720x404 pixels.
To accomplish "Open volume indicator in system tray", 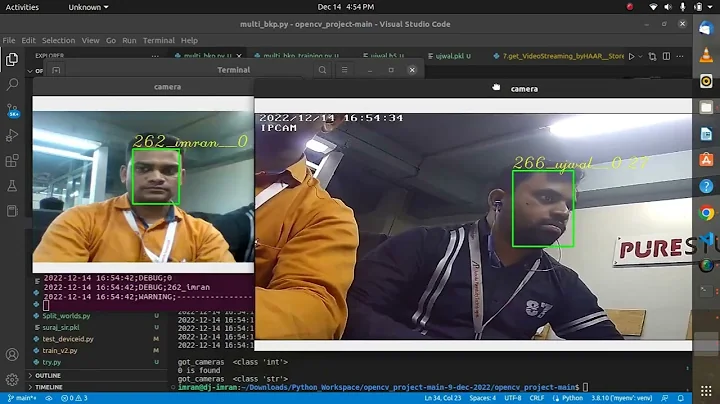I will [x=668, y=7].
